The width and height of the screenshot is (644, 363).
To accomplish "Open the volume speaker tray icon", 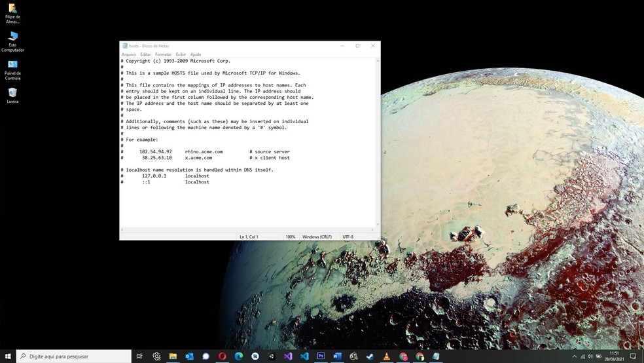I will (590, 356).
